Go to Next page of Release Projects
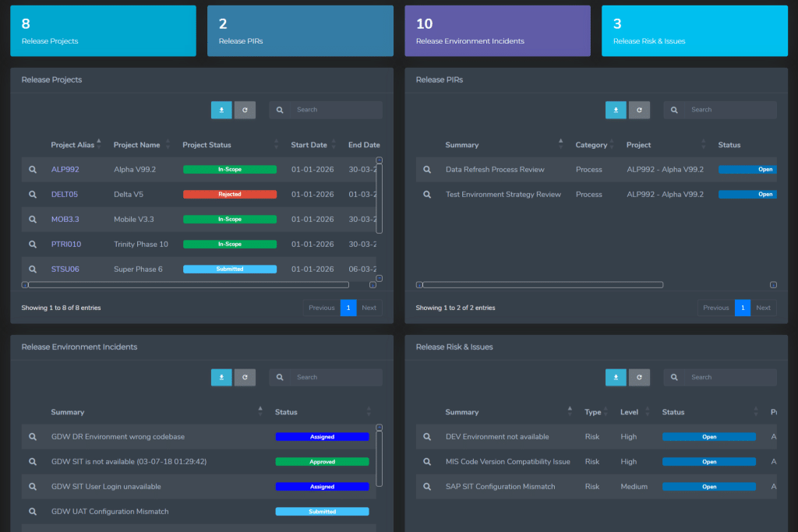The image size is (798, 532). tap(369, 307)
